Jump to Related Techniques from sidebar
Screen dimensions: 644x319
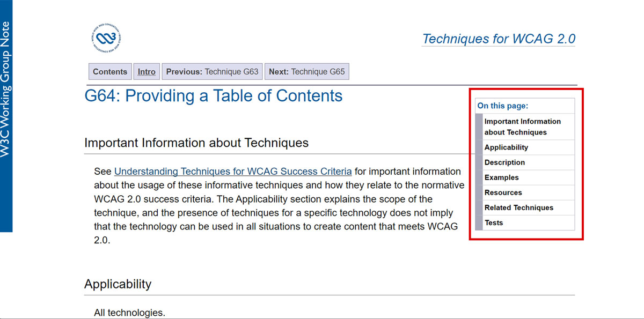pyautogui.click(x=518, y=207)
